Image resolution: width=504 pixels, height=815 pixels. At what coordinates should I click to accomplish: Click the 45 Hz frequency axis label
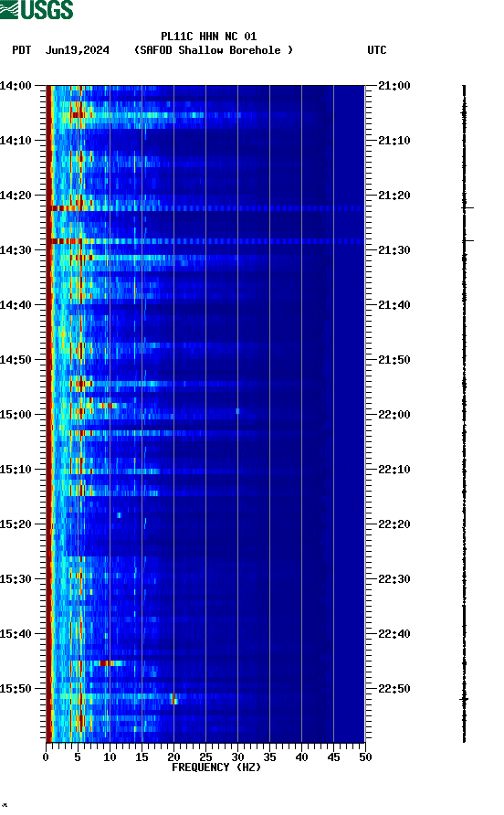coord(333,757)
